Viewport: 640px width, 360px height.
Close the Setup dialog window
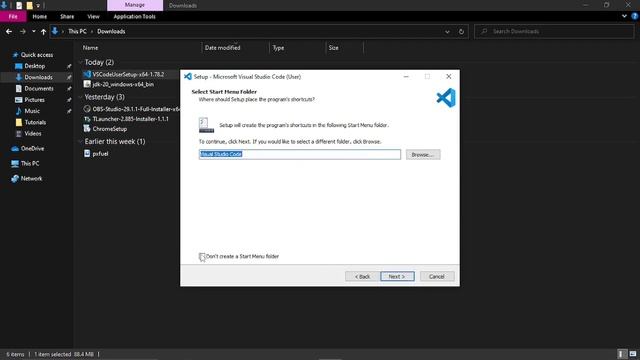click(x=449, y=76)
